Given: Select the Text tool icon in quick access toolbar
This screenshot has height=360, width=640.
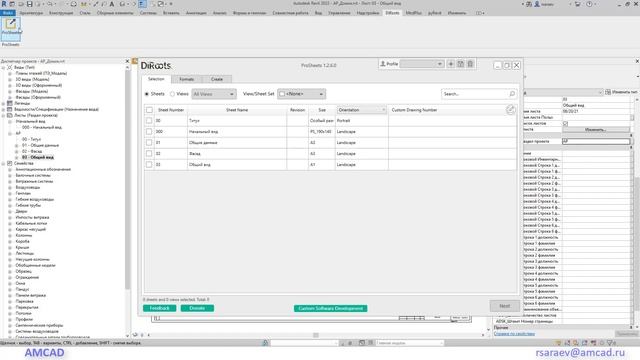Looking at the screenshot, I should pyautogui.click(x=111, y=4).
